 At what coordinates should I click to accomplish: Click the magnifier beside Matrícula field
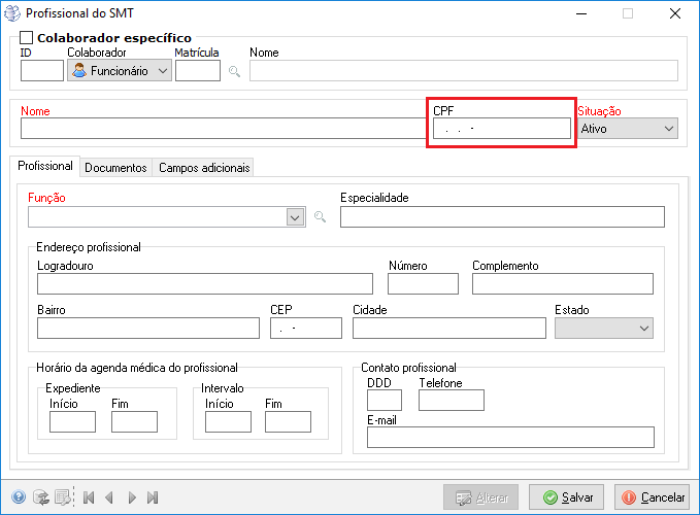[234, 71]
